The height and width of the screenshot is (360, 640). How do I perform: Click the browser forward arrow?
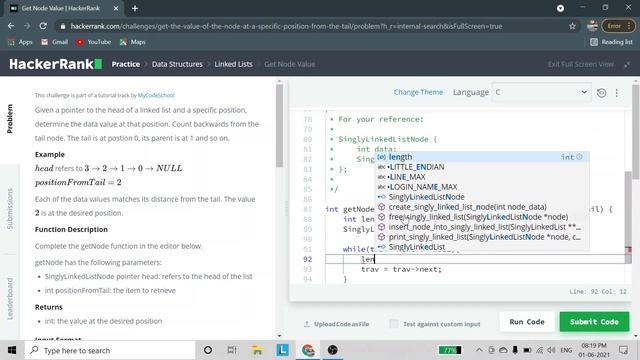(27, 26)
